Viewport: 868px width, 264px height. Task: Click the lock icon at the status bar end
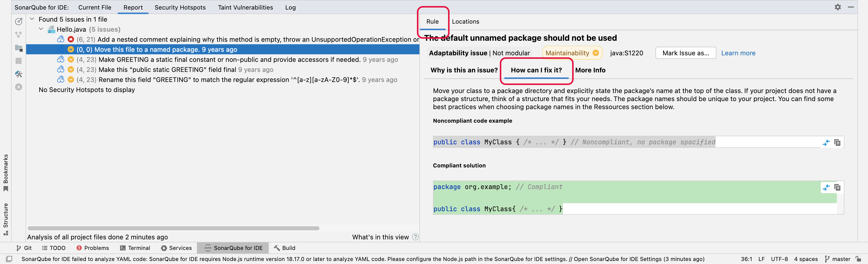pyautogui.click(x=858, y=259)
